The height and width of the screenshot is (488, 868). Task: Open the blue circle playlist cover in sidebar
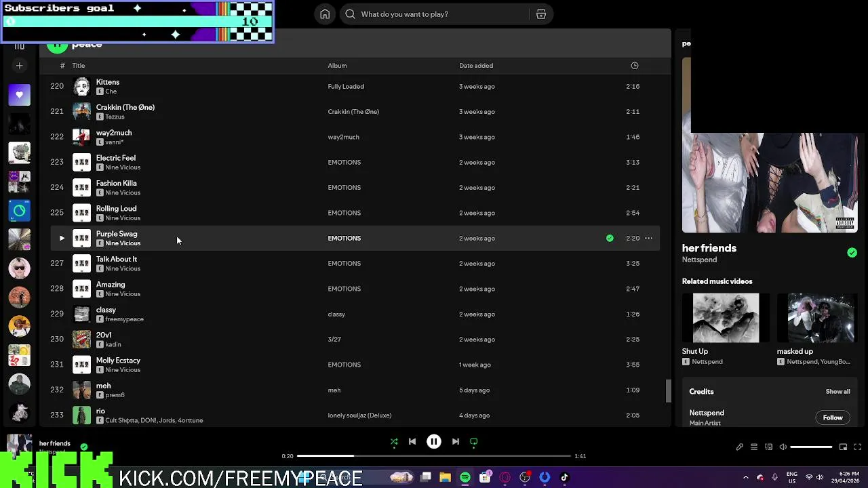[x=19, y=211]
